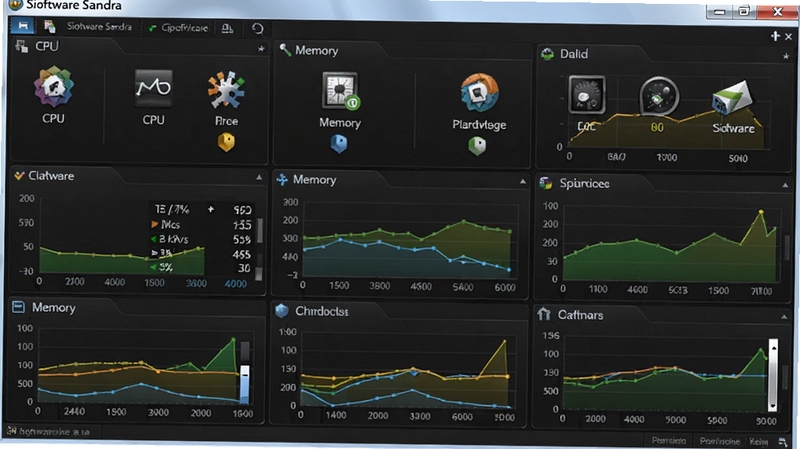Click the Prorficine status bar button
Viewport: 800px width, 449px height.
click(x=719, y=441)
